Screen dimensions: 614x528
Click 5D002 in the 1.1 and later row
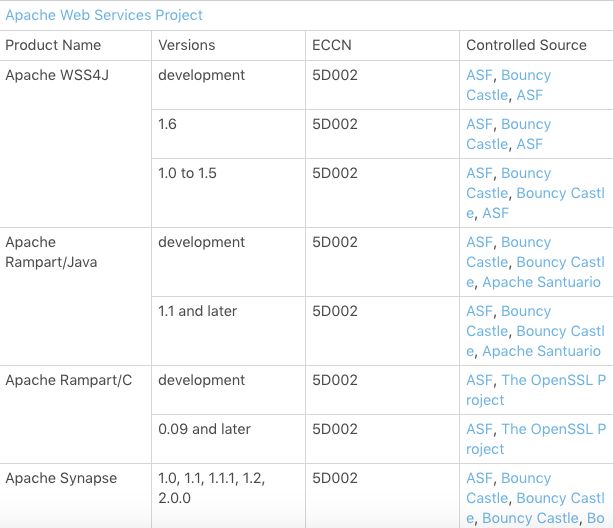coord(335,311)
